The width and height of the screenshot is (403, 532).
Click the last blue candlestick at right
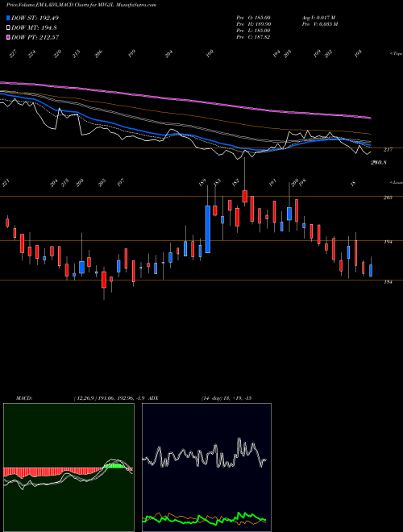pyautogui.click(x=371, y=271)
